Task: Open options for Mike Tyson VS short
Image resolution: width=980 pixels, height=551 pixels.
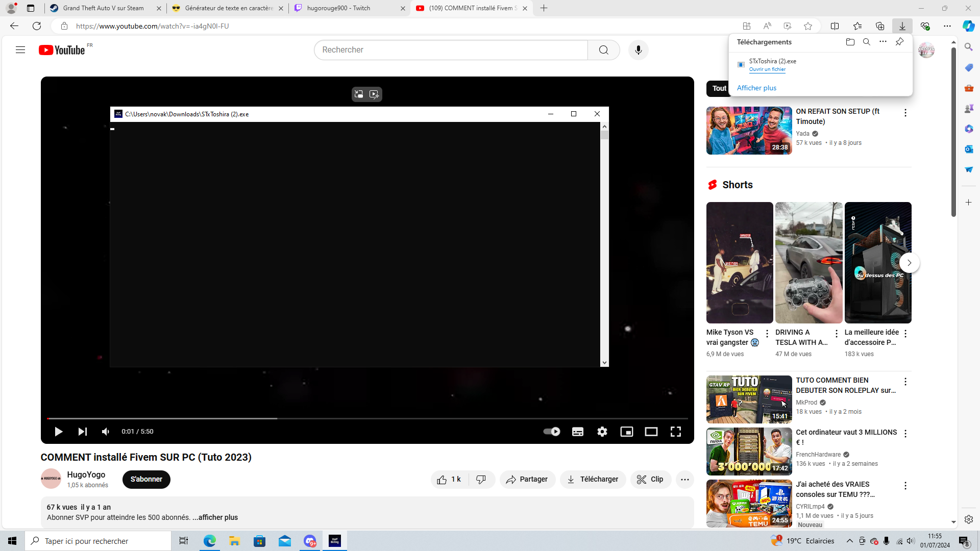Action: point(767,334)
